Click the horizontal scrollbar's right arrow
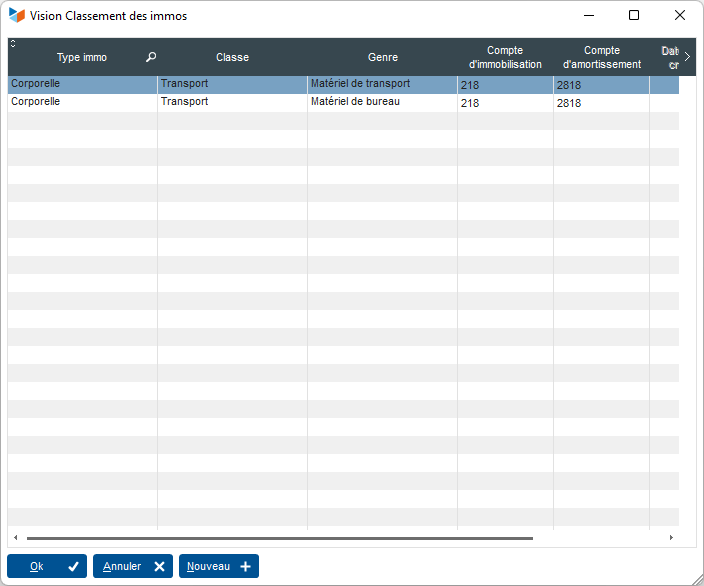Viewport: 704px width, 586px height. click(x=671, y=538)
